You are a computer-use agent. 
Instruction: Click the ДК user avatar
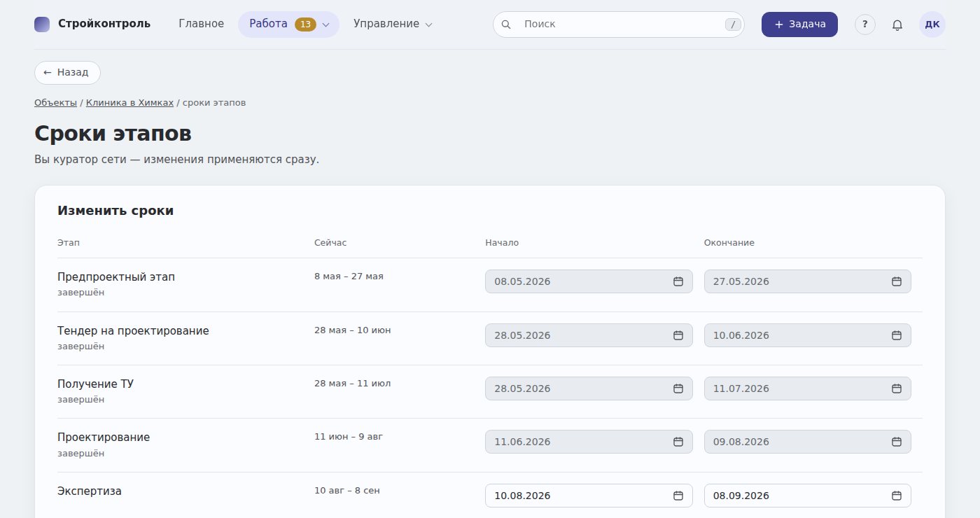(932, 24)
